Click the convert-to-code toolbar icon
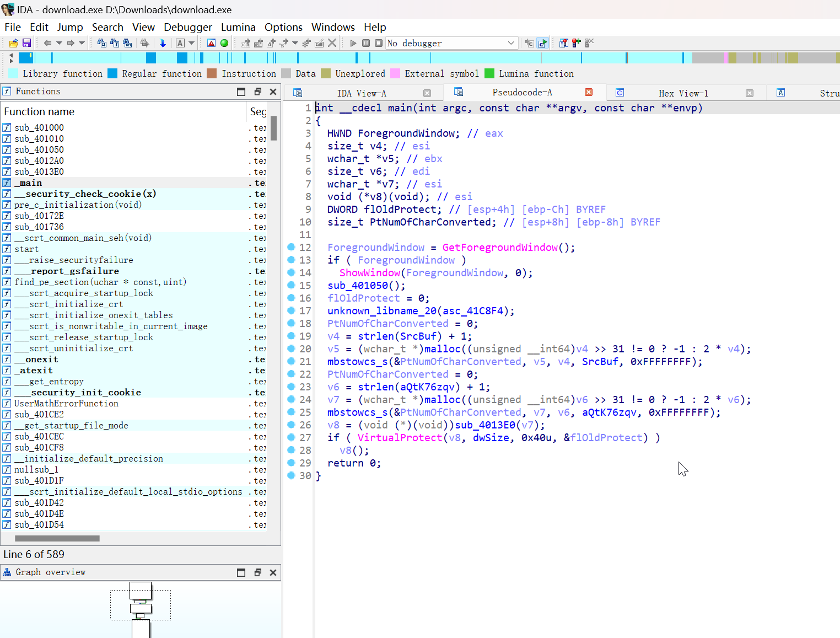Screen dimensions: 840x638 (x=246, y=43)
